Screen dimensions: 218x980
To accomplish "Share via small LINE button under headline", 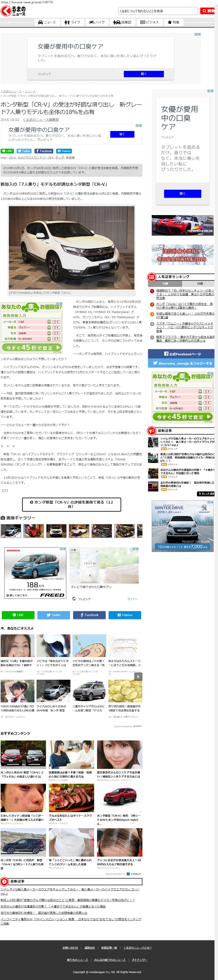I will 7,151.
